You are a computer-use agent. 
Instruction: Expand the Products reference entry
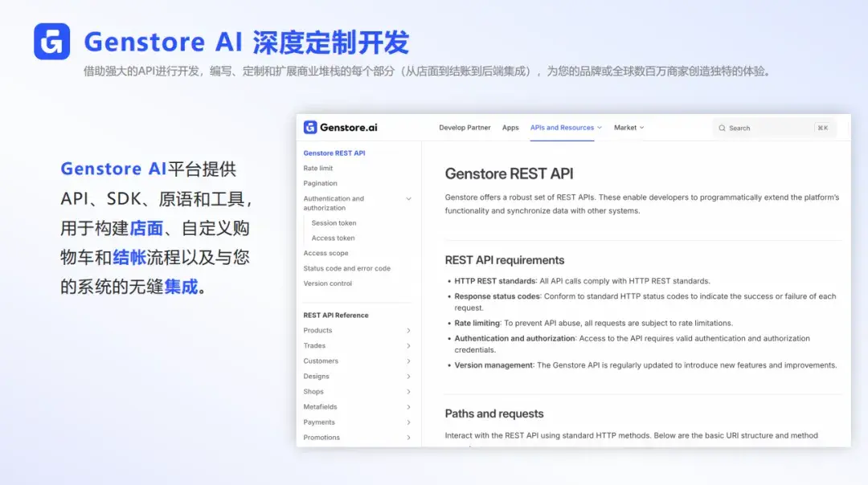coord(410,330)
